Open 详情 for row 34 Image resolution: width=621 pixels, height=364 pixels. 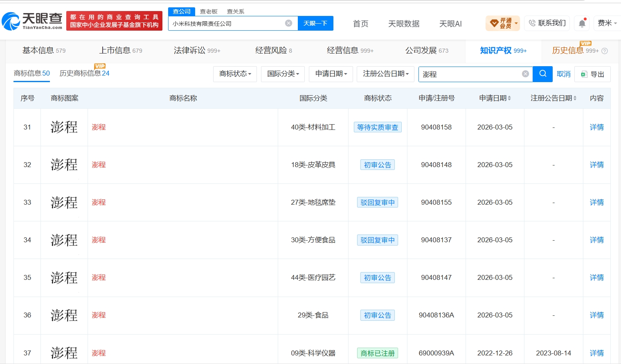[x=597, y=240]
